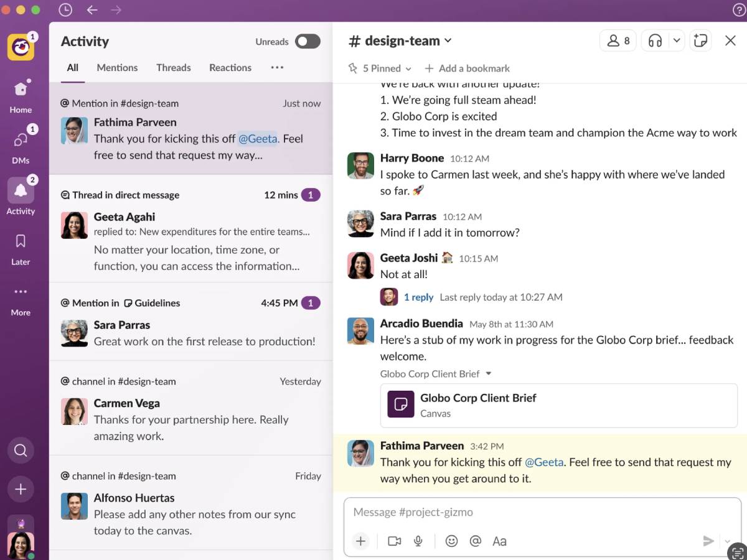This screenshot has width=747, height=560.
Task: Open the 1 reply thread link
Action: coord(418,297)
